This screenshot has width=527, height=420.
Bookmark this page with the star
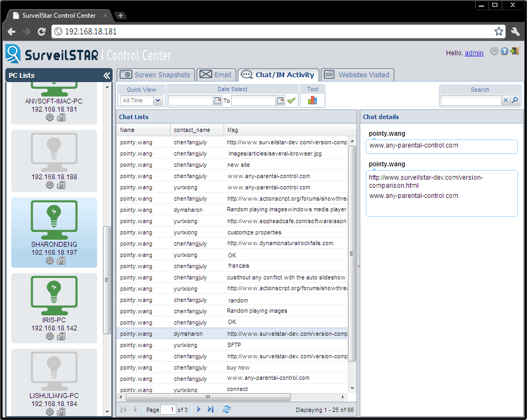pos(499,31)
